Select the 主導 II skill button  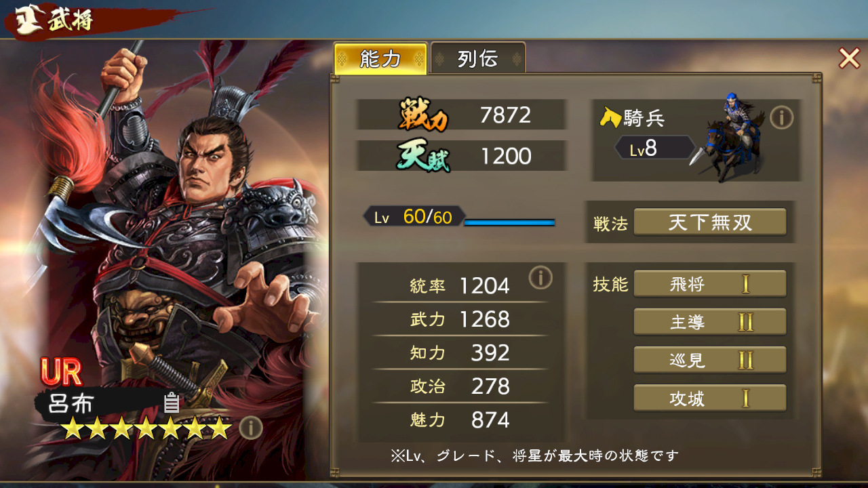click(710, 322)
